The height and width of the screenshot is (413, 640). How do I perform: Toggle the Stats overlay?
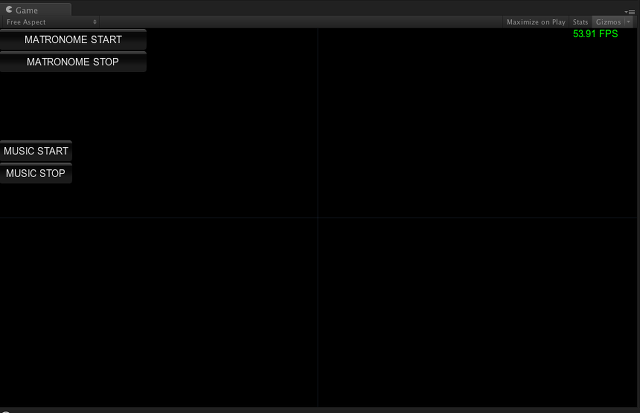580,22
